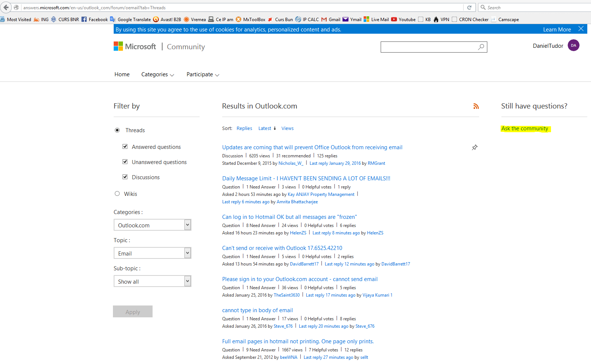The height and width of the screenshot is (364, 591).
Task: Uncheck the Unanswered questions checkbox
Action: pos(125,162)
